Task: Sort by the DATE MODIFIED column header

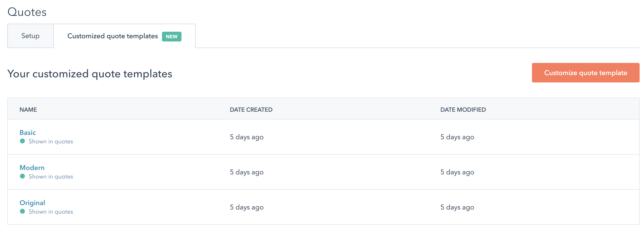Action: pyautogui.click(x=463, y=110)
